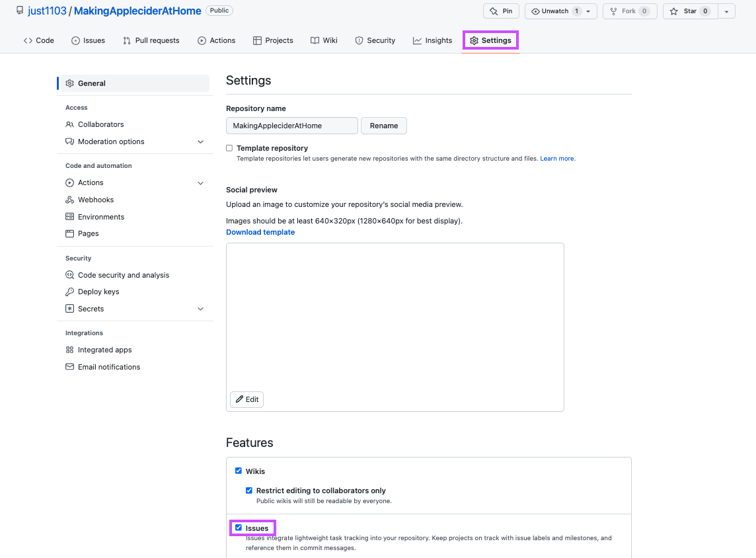Open the Wiki tab label
Viewport: 756px width, 558px height.
point(330,40)
